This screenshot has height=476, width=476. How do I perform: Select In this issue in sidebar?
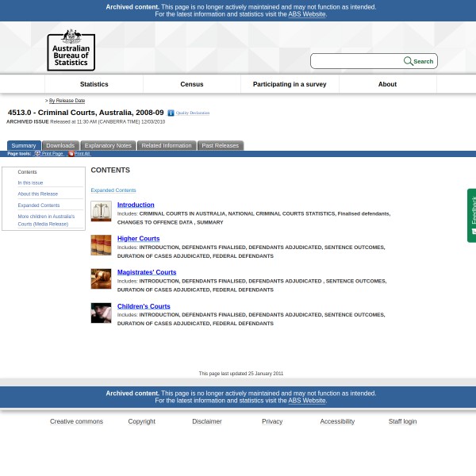click(31, 183)
